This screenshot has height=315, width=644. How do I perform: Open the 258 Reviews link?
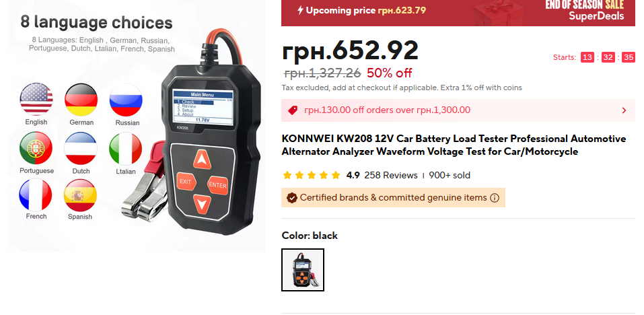(390, 176)
